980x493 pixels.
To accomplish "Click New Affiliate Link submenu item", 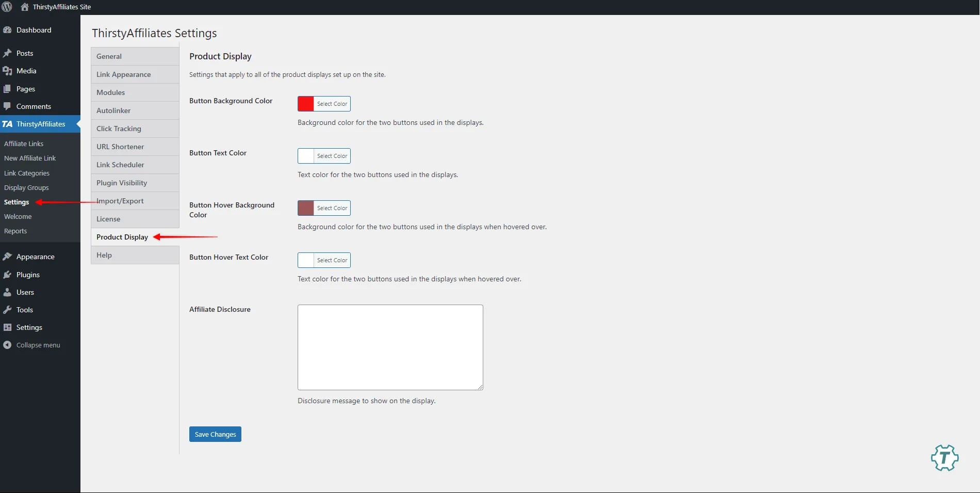I will (30, 158).
